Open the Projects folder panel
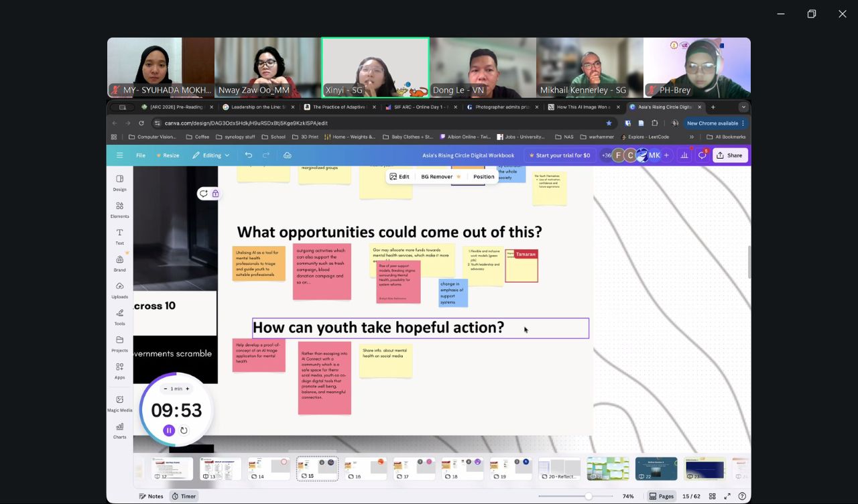The width and height of the screenshot is (858, 504). pos(119,343)
